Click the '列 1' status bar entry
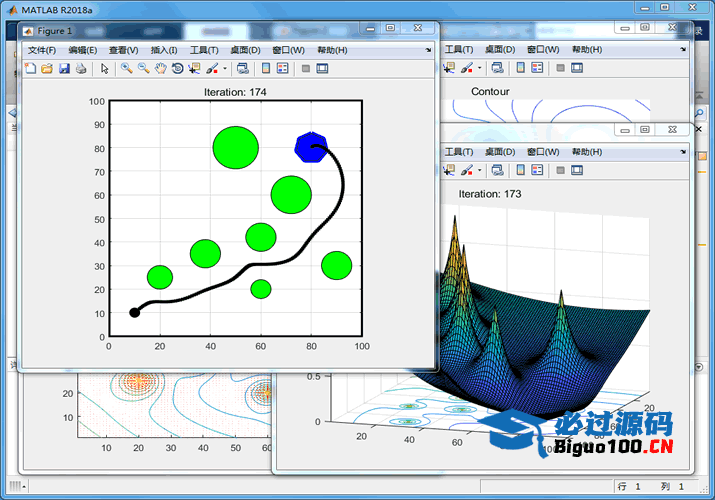This screenshot has height=500, width=715. (x=672, y=486)
